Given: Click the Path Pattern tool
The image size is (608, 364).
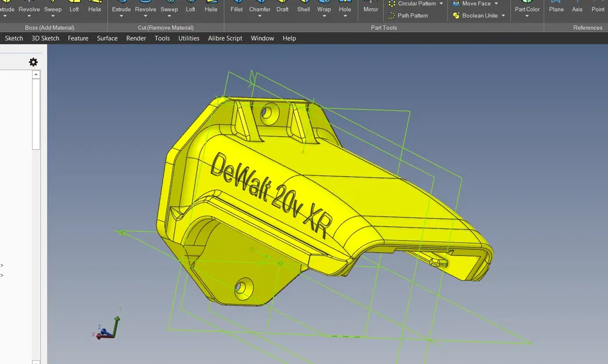Looking at the screenshot, I should coord(412,16).
